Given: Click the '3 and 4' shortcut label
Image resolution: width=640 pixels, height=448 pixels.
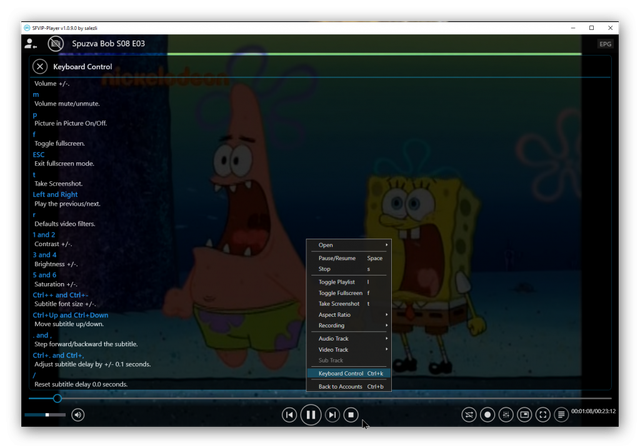Looking at the screenshot, I should click(44, 255).
